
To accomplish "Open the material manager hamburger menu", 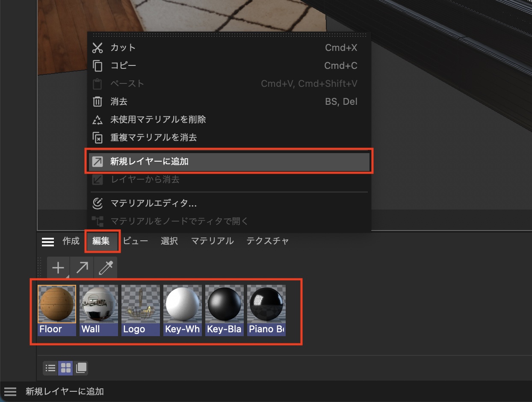I will coord(48,242).
